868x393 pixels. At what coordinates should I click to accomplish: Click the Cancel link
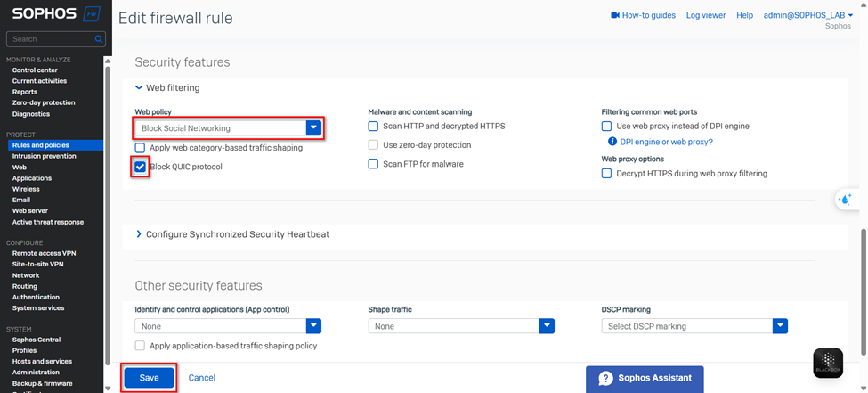pyautogui.click(x=201, y=378)
